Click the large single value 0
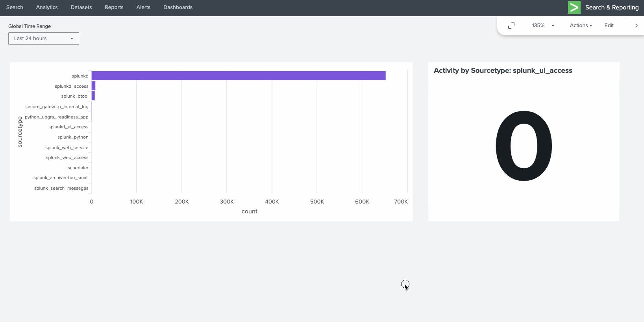This screenshot has width=644, height=322. click(x=524, y=146)
